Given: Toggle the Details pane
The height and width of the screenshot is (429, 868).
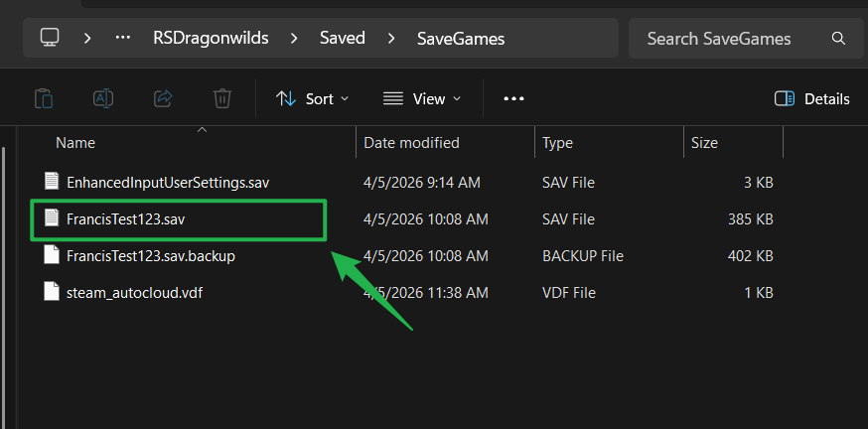Looking at the screenshot, I should (811, 98).
